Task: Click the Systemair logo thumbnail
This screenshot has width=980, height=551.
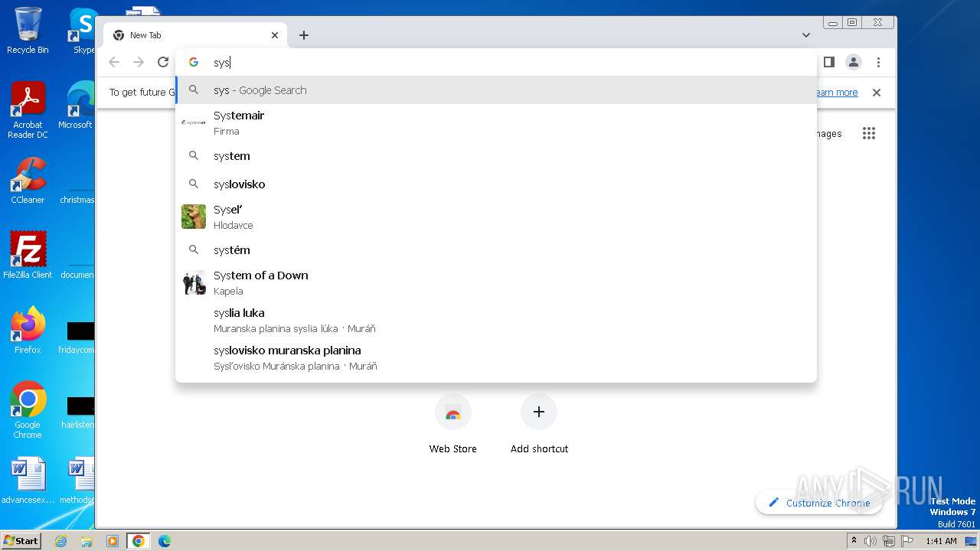Action: (194, 122)
